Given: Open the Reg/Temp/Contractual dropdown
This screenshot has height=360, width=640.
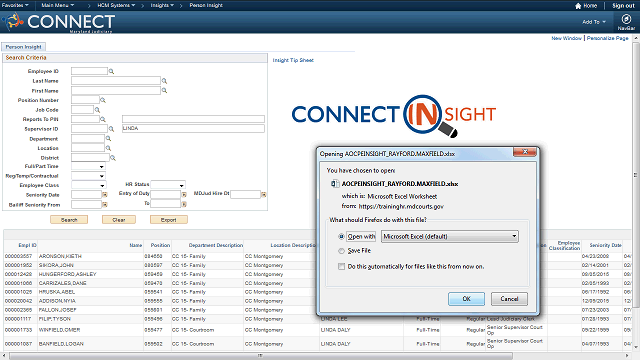Looking at the screenshot, I should pos(88,176).
